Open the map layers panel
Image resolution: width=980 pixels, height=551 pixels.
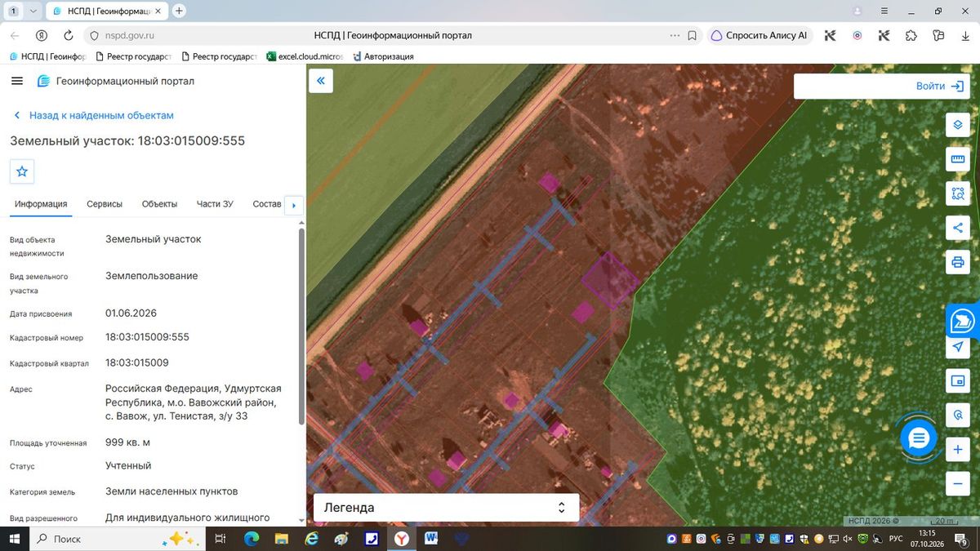point(958,125)
